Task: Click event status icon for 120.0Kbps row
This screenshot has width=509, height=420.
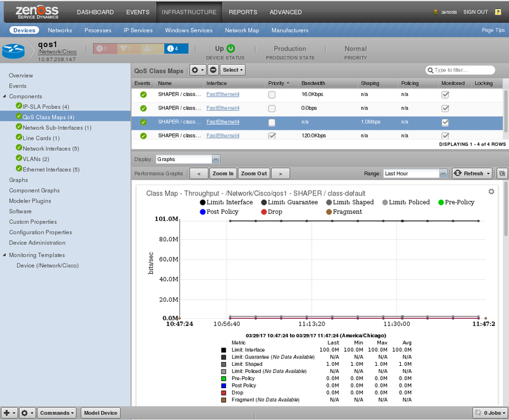Action: pyautogui.click(x=143, y=136)
